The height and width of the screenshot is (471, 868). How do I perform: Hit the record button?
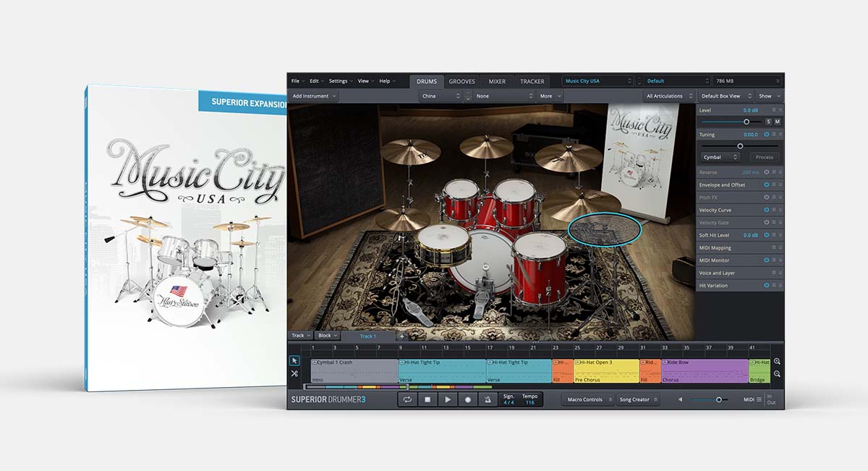[x=468, y=399]
